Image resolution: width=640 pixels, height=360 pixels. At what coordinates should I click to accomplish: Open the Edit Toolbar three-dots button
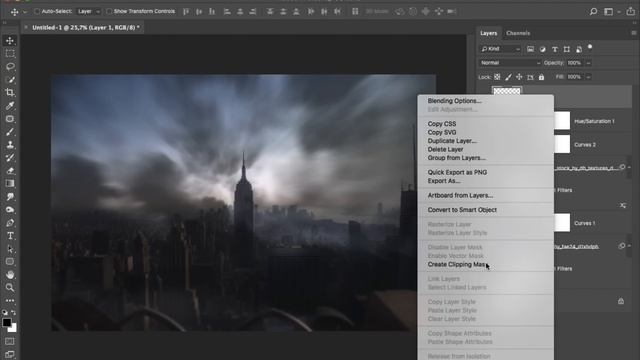coord(10,300)
